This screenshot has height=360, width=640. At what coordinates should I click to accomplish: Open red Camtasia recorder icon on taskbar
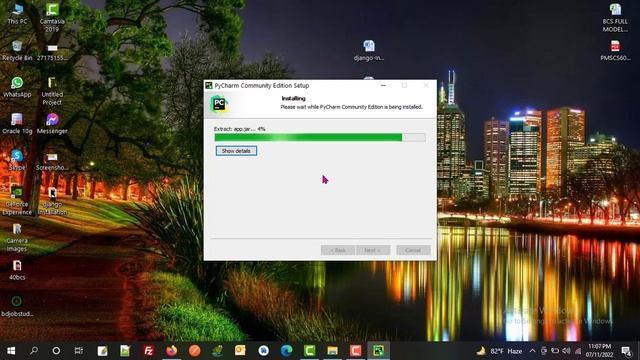(356, 351)
